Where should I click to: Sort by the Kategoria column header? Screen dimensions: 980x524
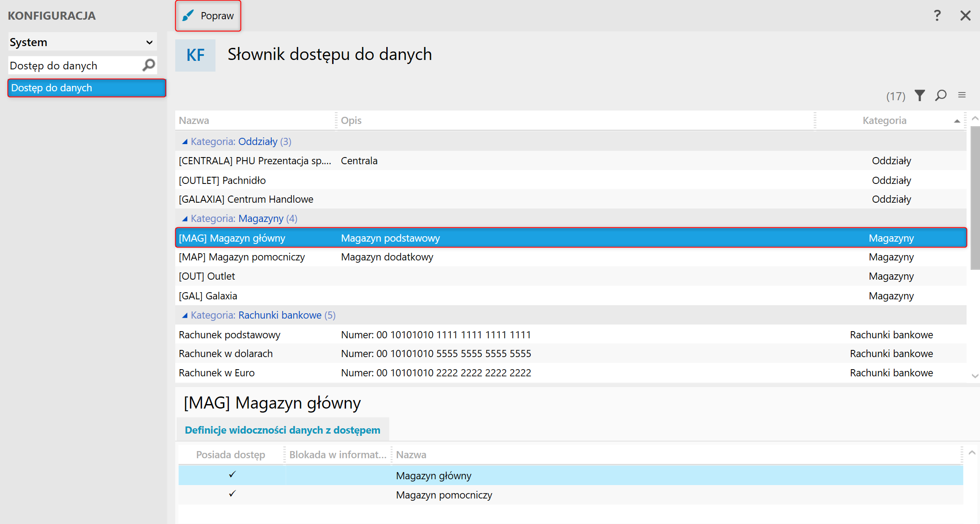pos(884,120)
